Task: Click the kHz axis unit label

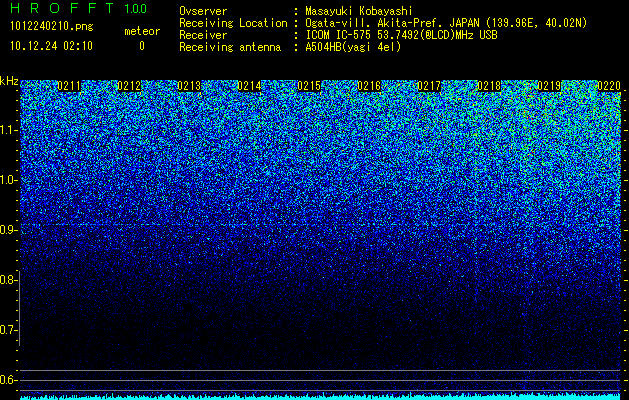Action: tap(9, 81)
